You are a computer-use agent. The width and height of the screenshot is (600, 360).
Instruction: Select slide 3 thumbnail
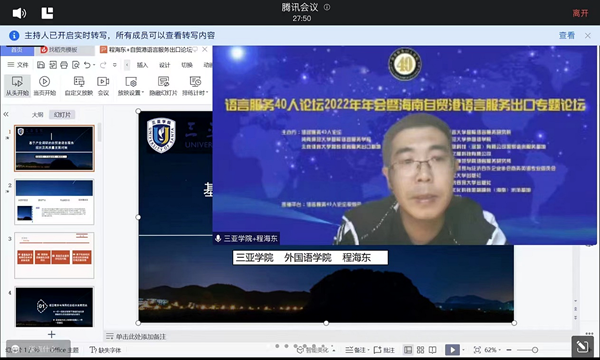pyautogui.click(x=54, y=255)
